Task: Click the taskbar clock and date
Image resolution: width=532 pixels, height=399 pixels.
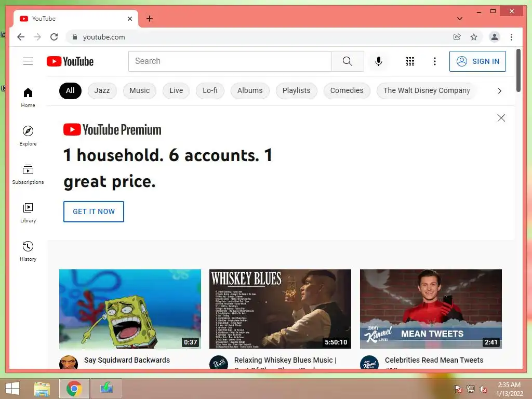Action: [x=509, y=389]
